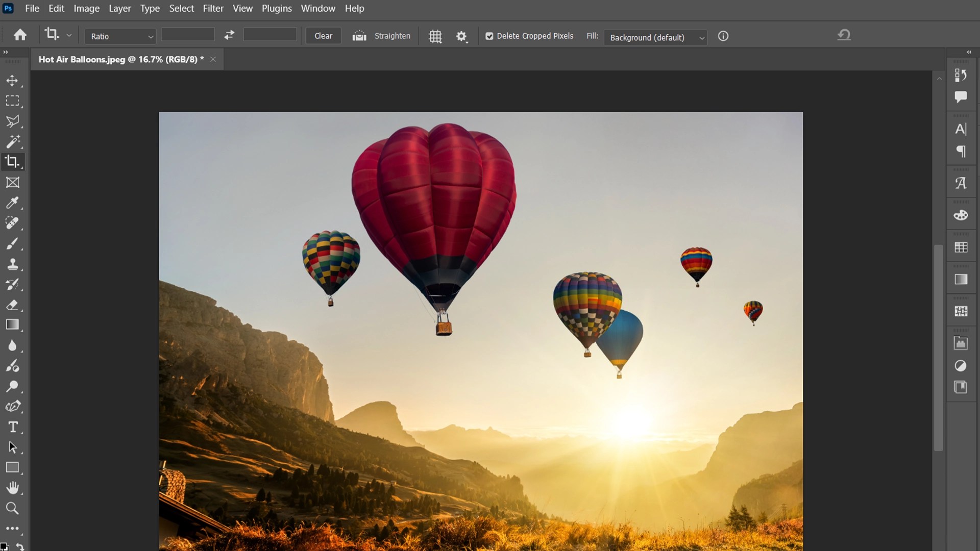The width and height of the screenshot is (980, 551).
Task: Select the Horizontal Type tool
Action: (12, 427)
